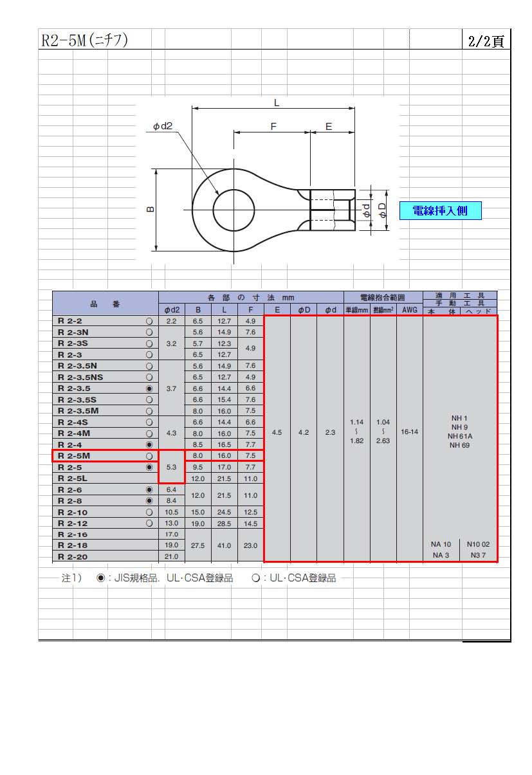Select the "R 2-10" part number
Viewport: 532px width, 775px height.
(72, 512)
